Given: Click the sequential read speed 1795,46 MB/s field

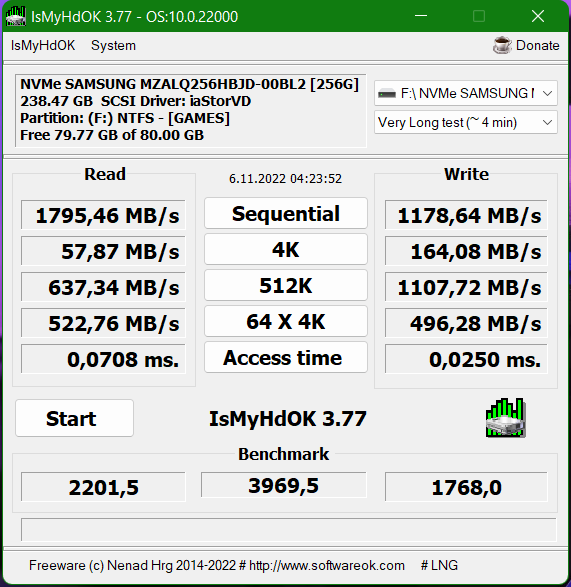Looking at the screenshot, I should 103,215.
